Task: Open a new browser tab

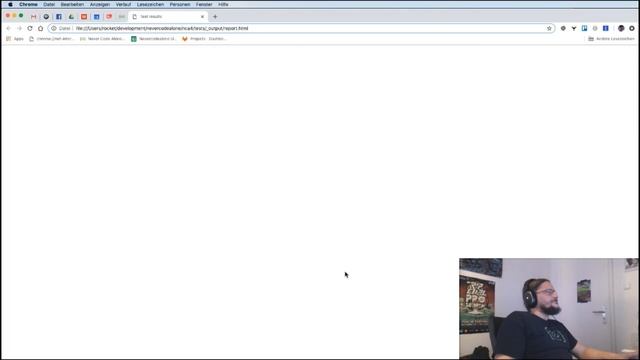Action: [215, 17]
